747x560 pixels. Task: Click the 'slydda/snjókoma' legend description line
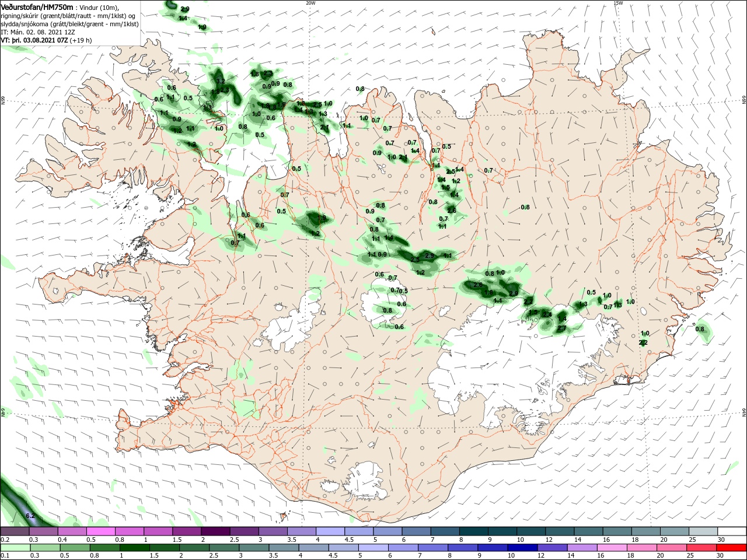(69, 24)
